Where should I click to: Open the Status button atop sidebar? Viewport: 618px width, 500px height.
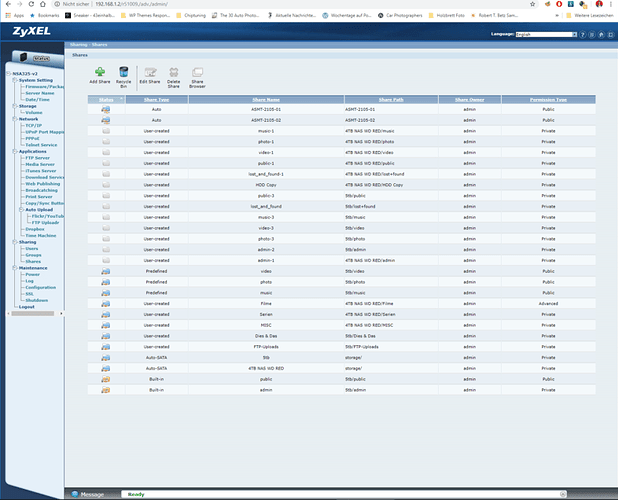pos(41,59)
